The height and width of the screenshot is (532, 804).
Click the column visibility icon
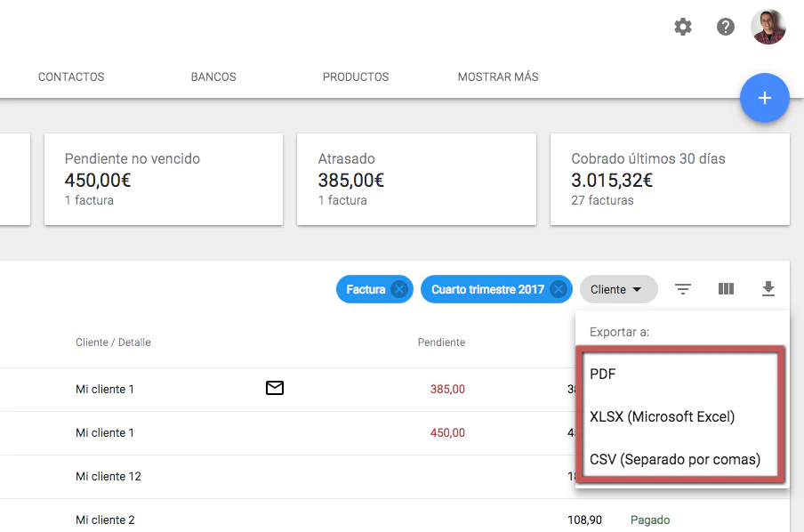726,288
